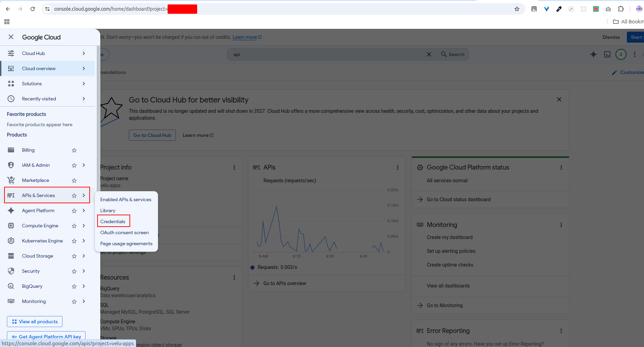Star APIs & Services as favorite

(x=74, y=195)
